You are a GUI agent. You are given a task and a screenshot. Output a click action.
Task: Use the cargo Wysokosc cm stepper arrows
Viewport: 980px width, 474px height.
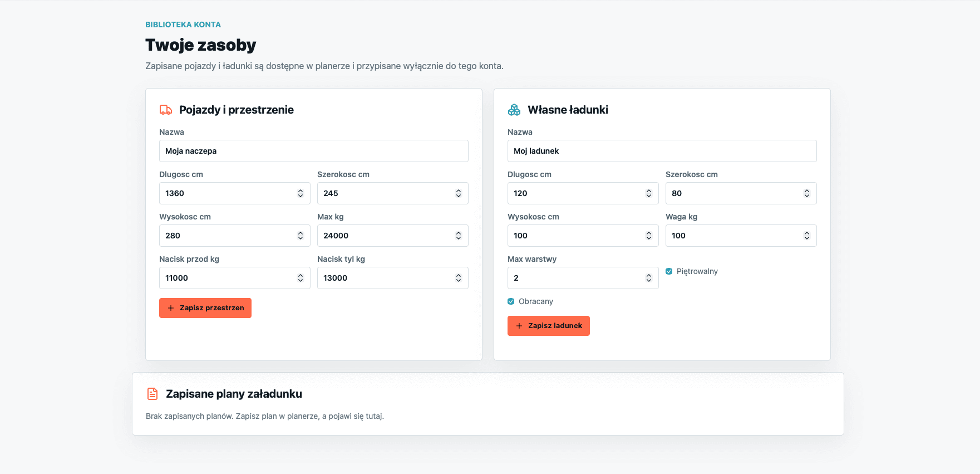coord(649,236)
